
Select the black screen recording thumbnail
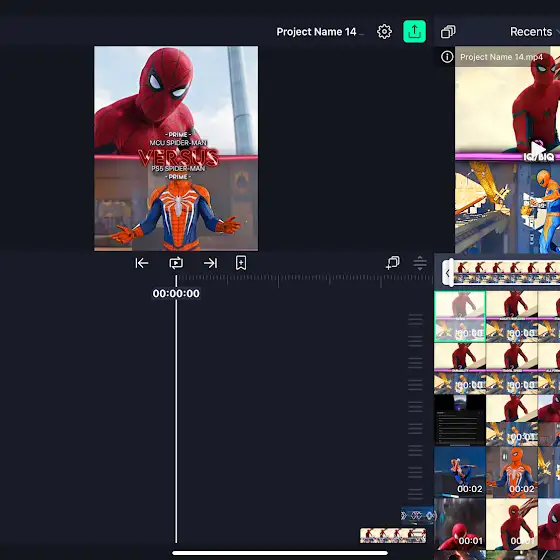pos(460,420)
